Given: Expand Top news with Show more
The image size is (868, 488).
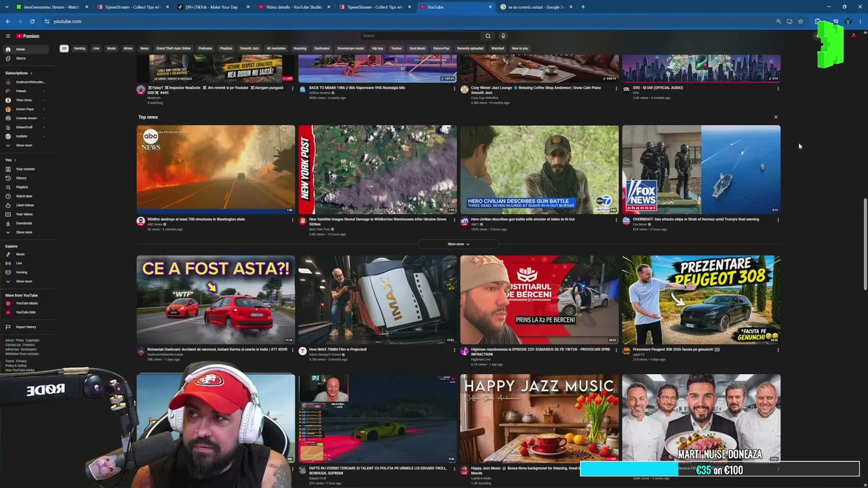Looking at the screenshot, I should pos(458,244).
